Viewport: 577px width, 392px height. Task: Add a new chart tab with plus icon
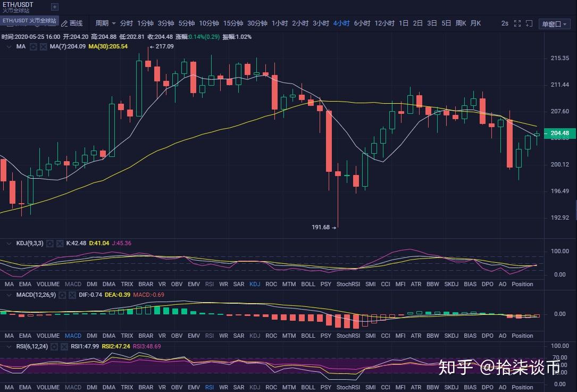[54, 6]
